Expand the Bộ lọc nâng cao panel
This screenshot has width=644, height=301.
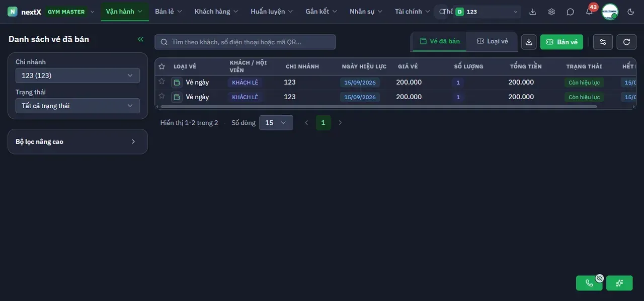[x=77, y=141]
